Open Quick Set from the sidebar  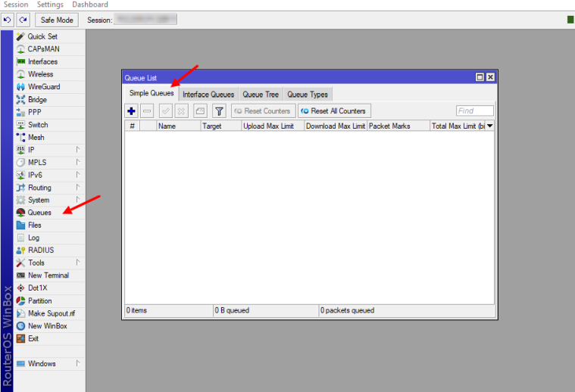pyautogui.click(x=49, y=36)
